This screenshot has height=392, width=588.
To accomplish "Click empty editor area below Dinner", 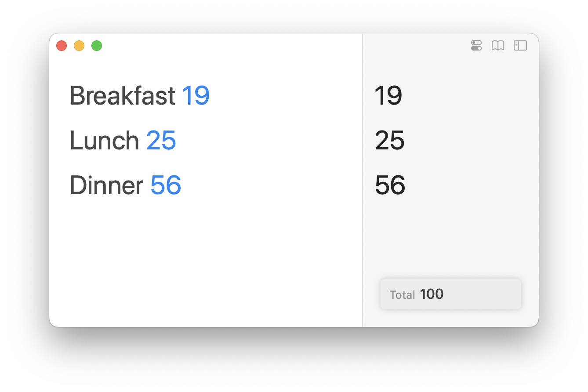I will (206, 261).
